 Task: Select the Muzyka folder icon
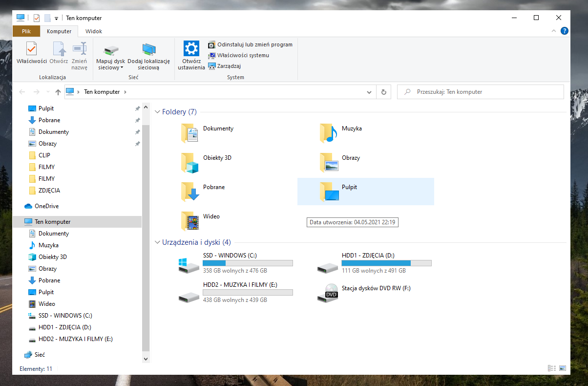tap(328, 133)
